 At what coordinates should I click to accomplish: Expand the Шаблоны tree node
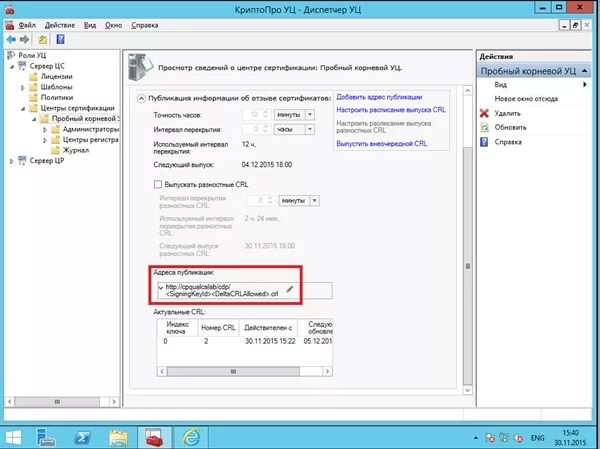[23, 87]
